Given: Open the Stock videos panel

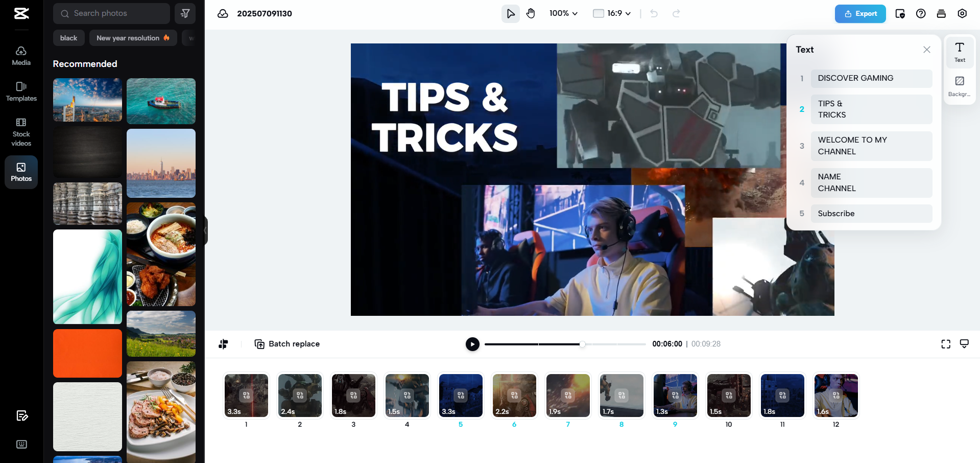Looking at the screenshot, I should click(x=21, y=132).
